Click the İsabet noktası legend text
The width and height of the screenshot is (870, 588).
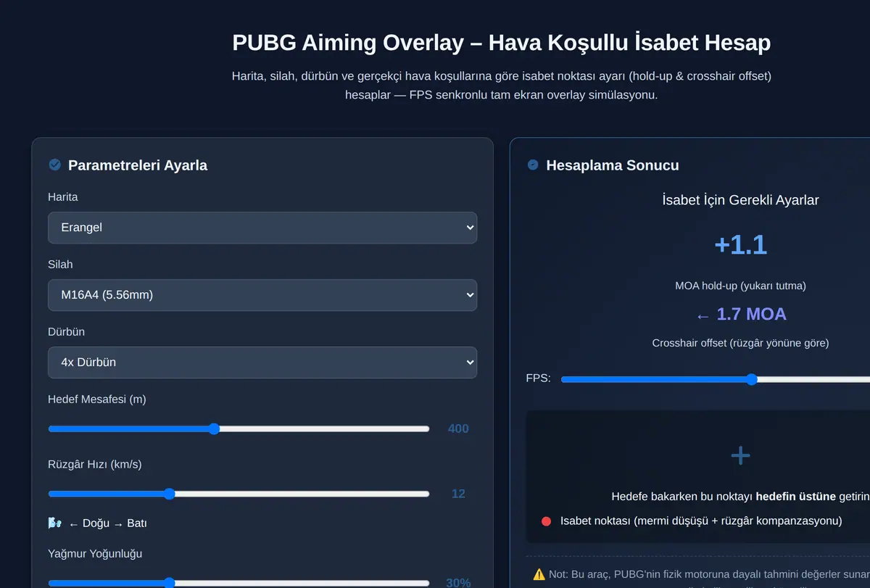[701, 521]
